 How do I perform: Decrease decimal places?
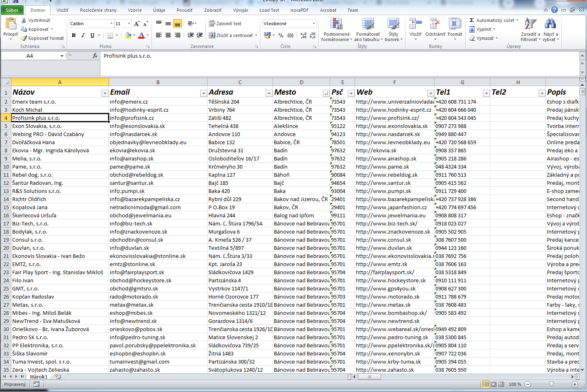(312, 35)
